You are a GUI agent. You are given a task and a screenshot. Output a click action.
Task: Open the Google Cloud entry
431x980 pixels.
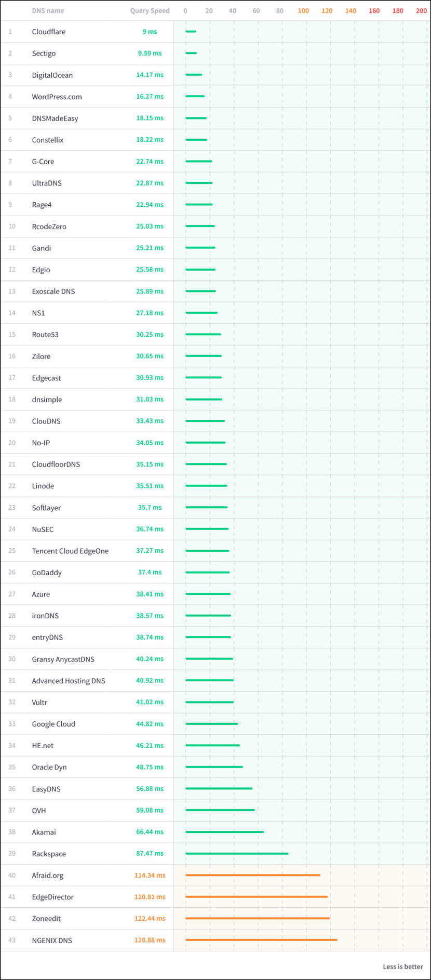pyautogui.click(x=53, y=724)
